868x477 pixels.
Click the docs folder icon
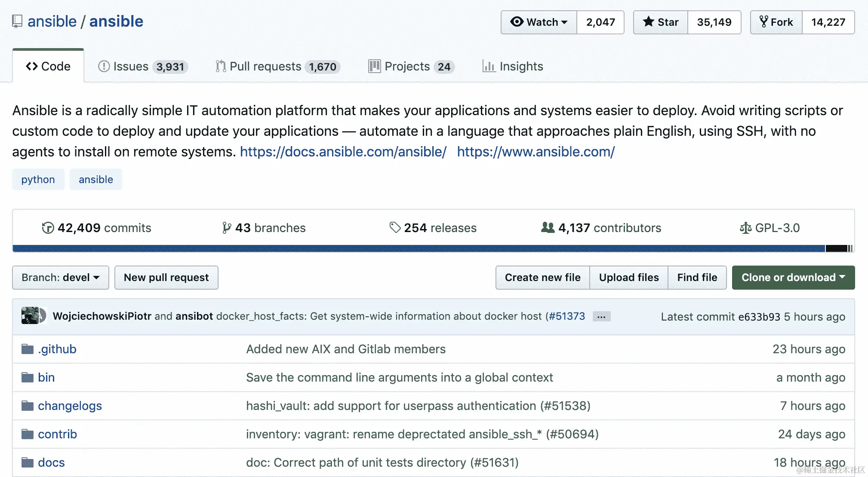click(x=28, y=462)
